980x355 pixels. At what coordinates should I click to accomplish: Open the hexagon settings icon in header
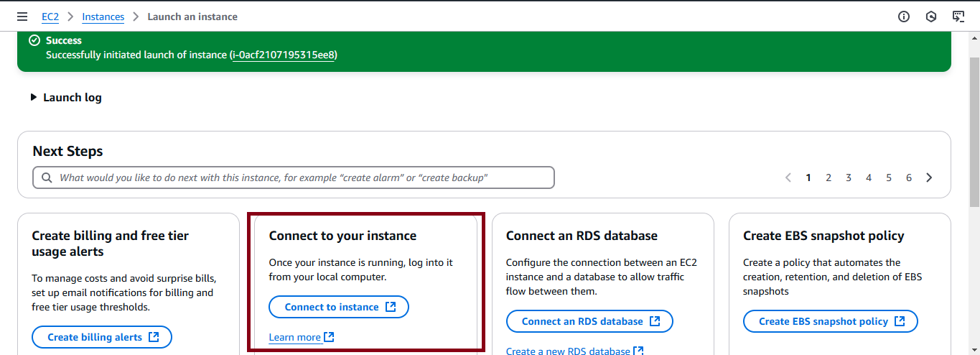tap(931, 17)
